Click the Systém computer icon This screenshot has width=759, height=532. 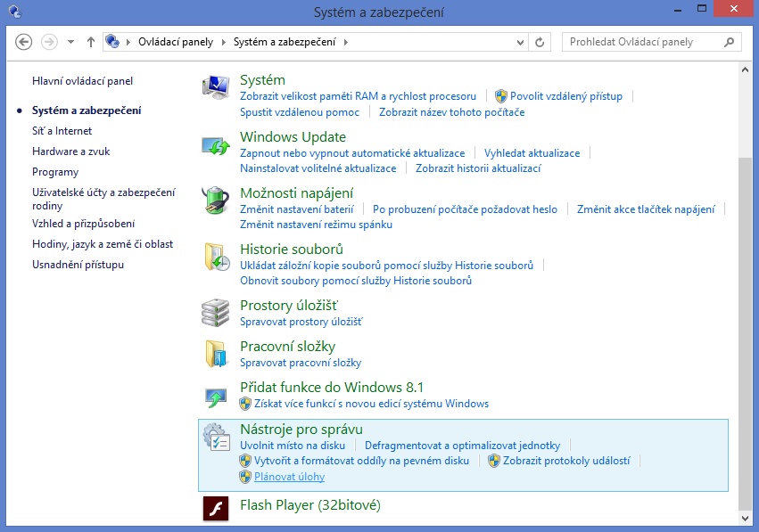[216, 88]
